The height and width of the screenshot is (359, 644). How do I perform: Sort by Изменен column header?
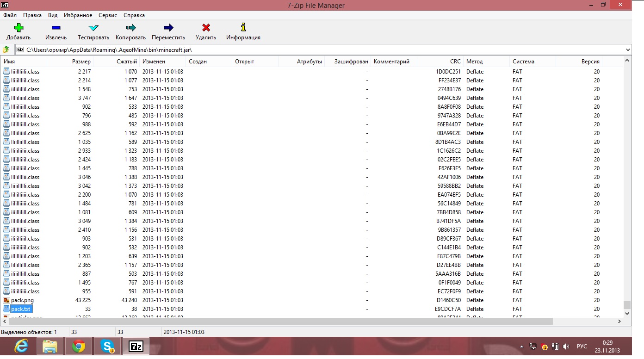[163, 62]
